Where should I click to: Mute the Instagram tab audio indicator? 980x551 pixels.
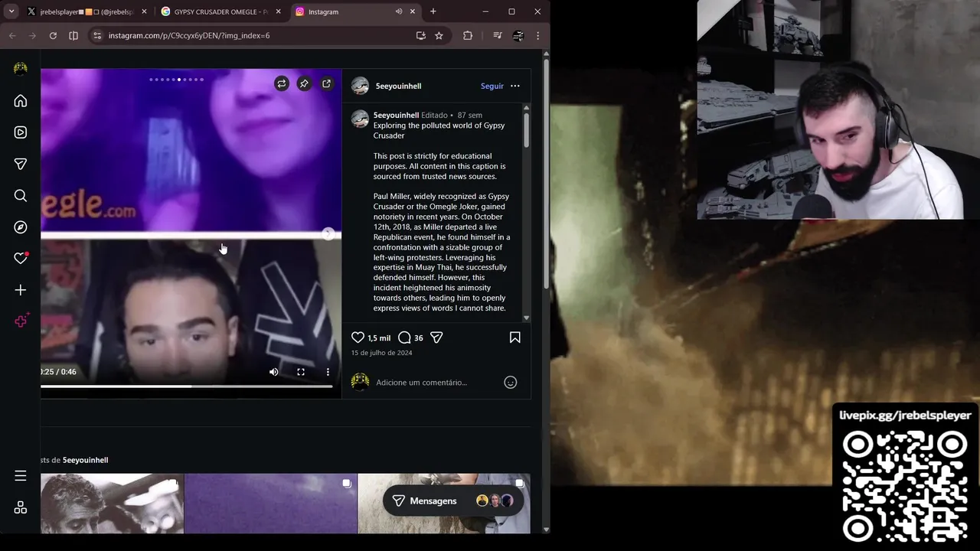(x=399, y=11)
